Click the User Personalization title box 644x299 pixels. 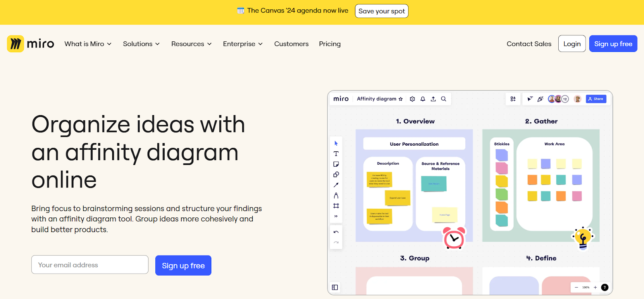click(414, 144)
